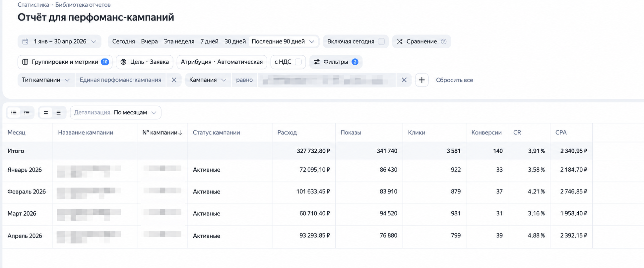This screenshot has height=268, width=644.
Task: Expand the Тип кампании filter dropdown
Action: point(46,80)
